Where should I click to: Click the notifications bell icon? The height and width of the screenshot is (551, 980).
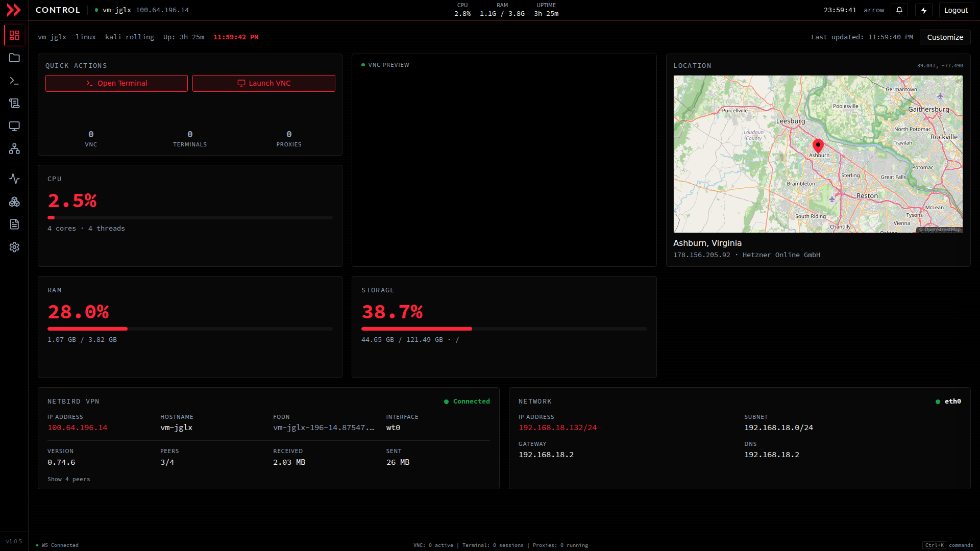(899, 10)
